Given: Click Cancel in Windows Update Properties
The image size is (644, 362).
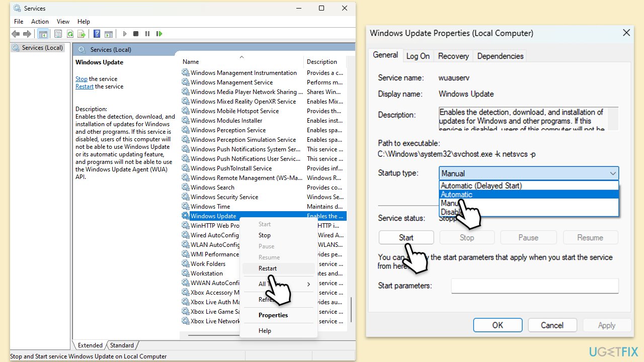Looking at the screenshot, I should (552, 325).
